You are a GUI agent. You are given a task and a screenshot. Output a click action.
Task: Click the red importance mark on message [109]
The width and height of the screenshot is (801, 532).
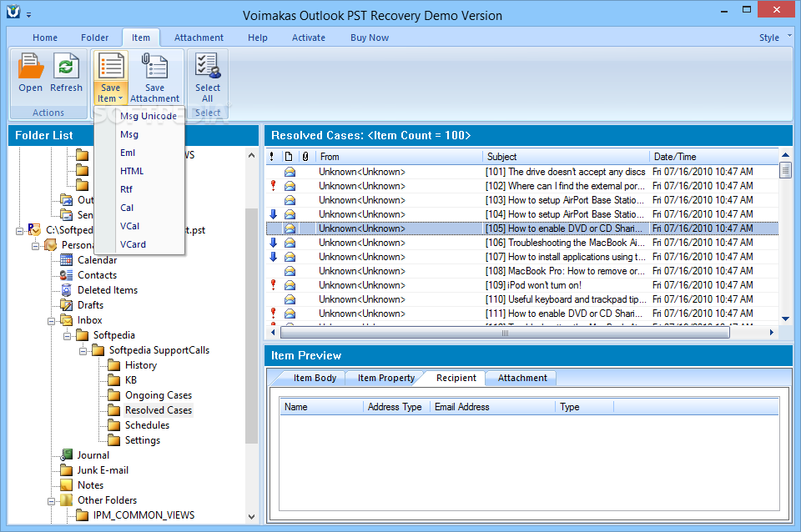click(x=274, y=285)
